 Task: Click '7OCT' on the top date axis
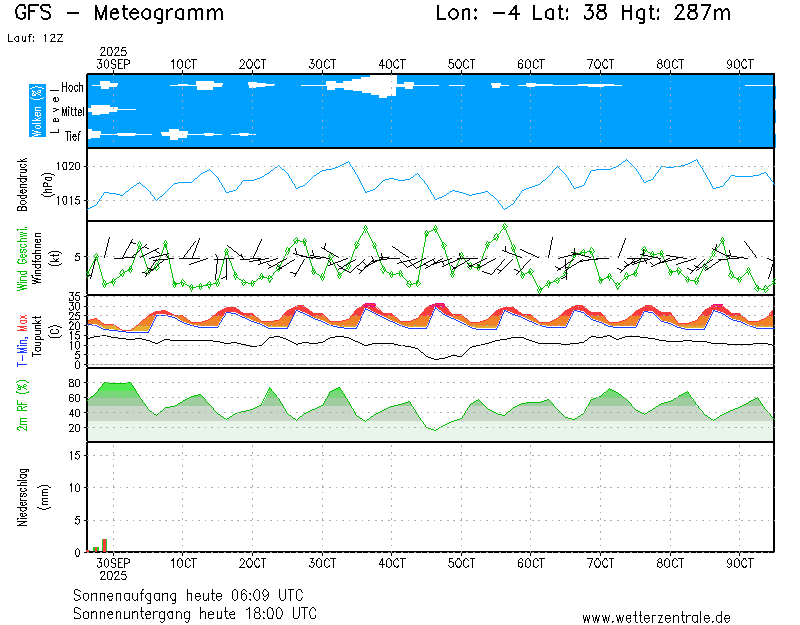601,64
